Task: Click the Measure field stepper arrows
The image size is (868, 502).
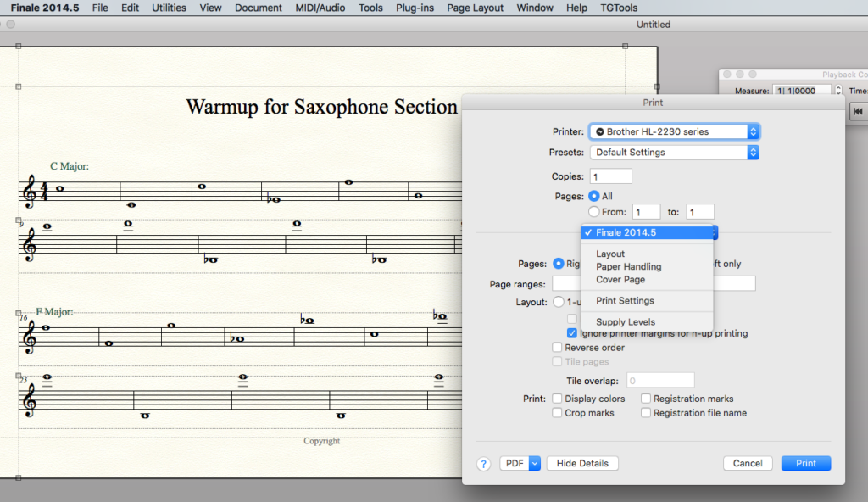Action: 838,91
